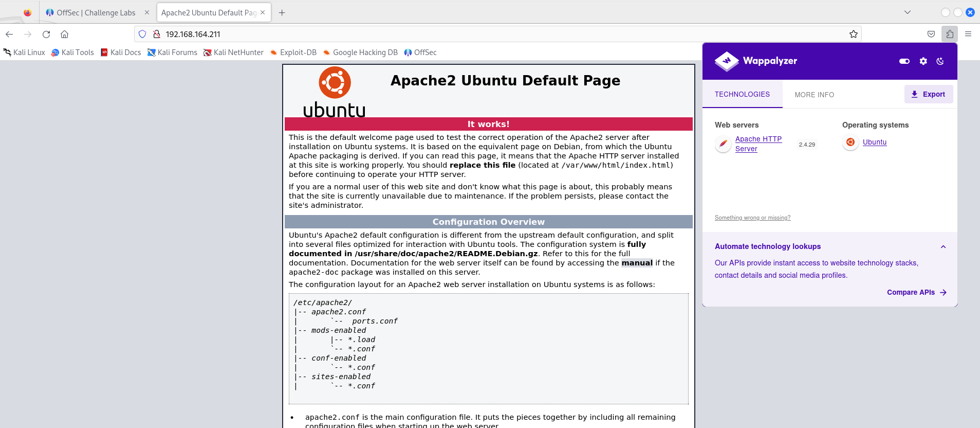Viewport: 980px width, 428px height.
Task: Open the Exploit-DB bookmark
Action: pos(293,52)
